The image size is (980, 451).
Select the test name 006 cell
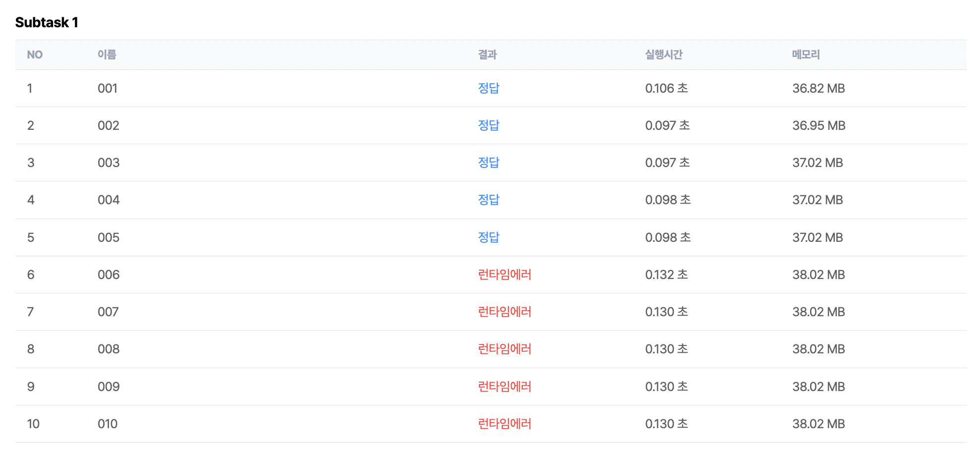tap(109, 275)
